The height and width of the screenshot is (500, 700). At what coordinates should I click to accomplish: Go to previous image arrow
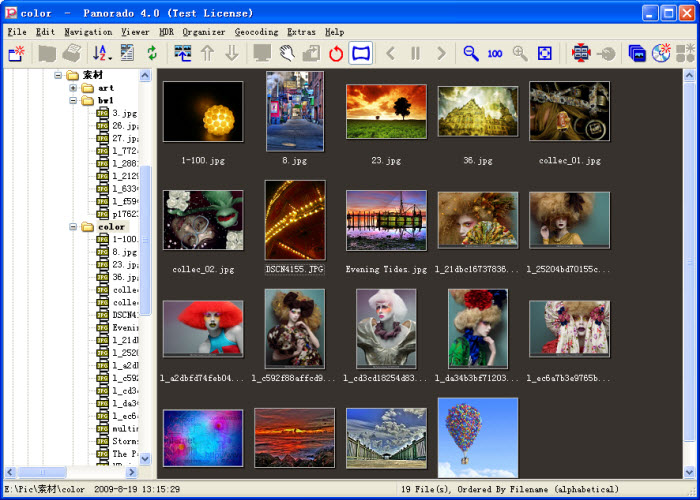391,53
